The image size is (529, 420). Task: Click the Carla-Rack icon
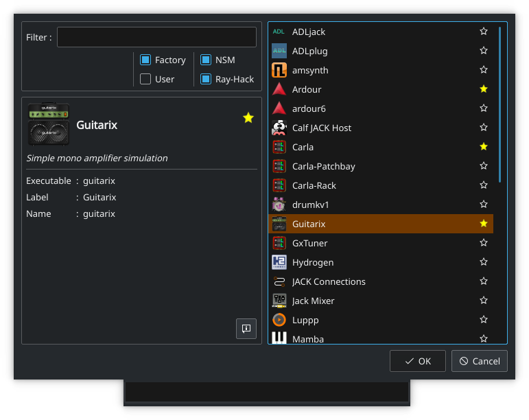click(x=279, y=185)
